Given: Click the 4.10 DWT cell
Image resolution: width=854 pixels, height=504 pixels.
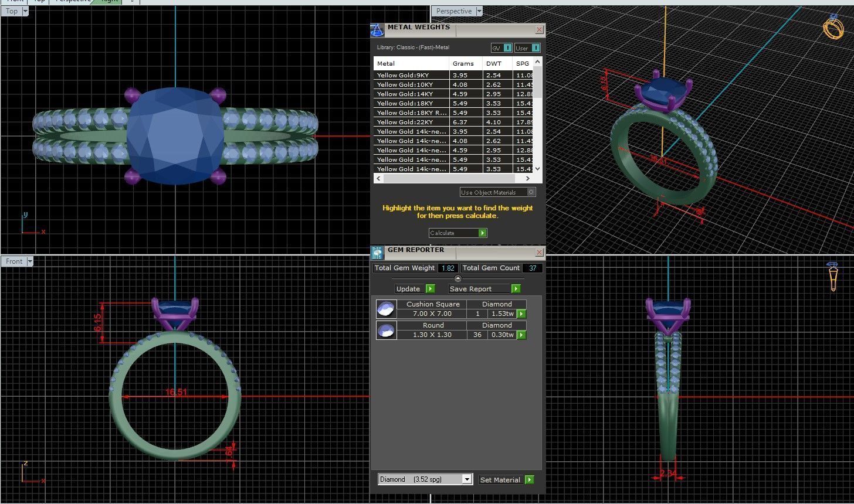Looking at the screenshot, I should pos(498,122).
